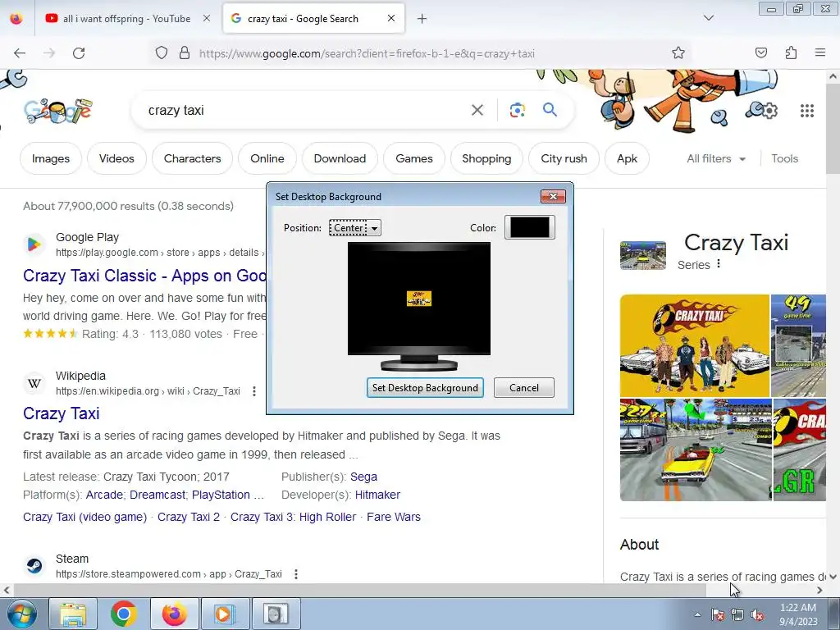Open Crazy Taxi Classic Google Play result
840x630 pixels.
pos(144,276)
